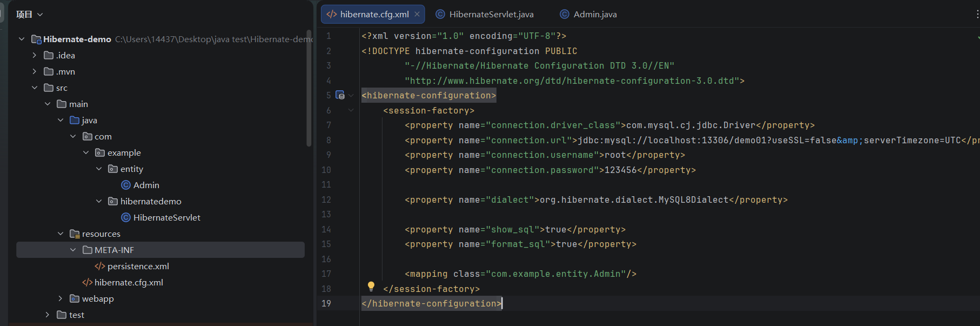The image size is (980, 326).
Task: Click the Admin class icon in tree
Action: [126, 185]
